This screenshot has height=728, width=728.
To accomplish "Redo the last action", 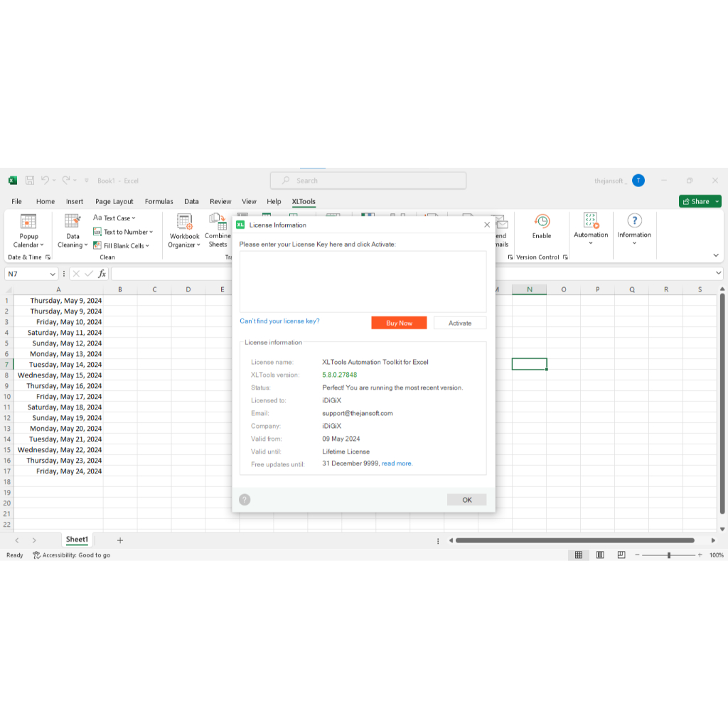I will (66, 180).
